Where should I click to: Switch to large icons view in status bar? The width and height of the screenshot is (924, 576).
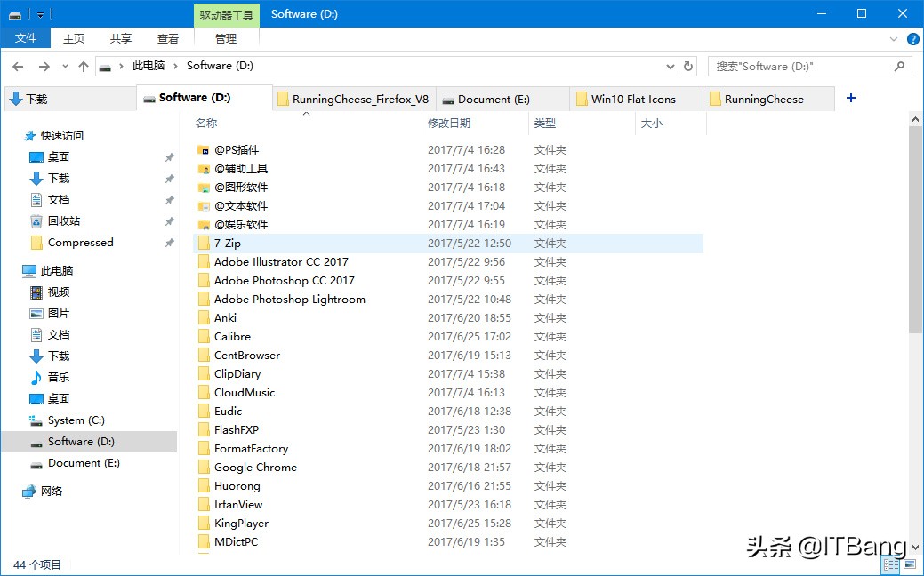pos(908,564)
